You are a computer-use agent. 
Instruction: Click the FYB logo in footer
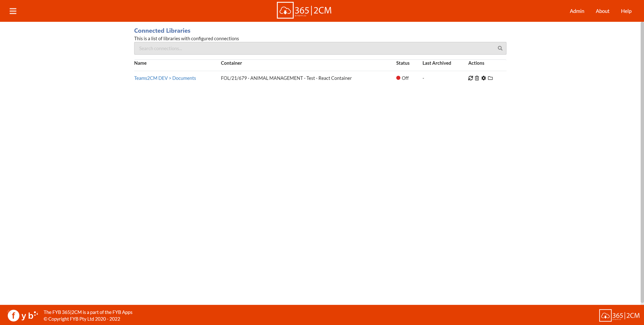[x=23, y=315]
